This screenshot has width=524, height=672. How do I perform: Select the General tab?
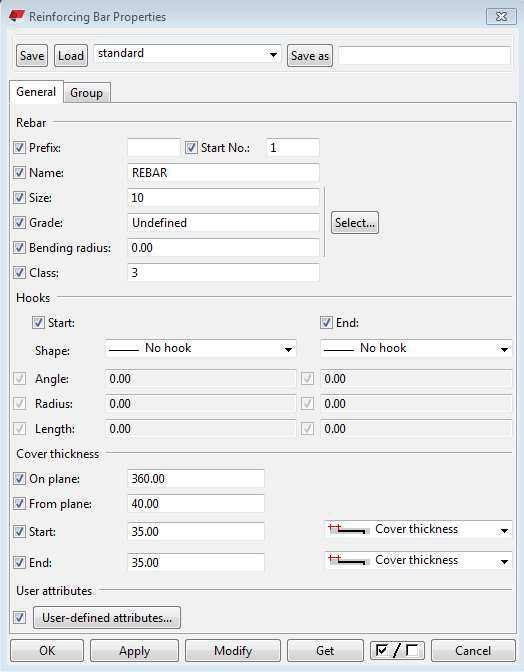(x=36, y=92)
